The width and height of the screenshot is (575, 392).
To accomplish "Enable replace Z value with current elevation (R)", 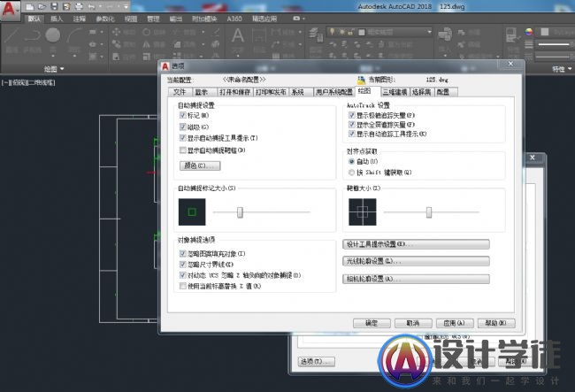I will 183,286.
